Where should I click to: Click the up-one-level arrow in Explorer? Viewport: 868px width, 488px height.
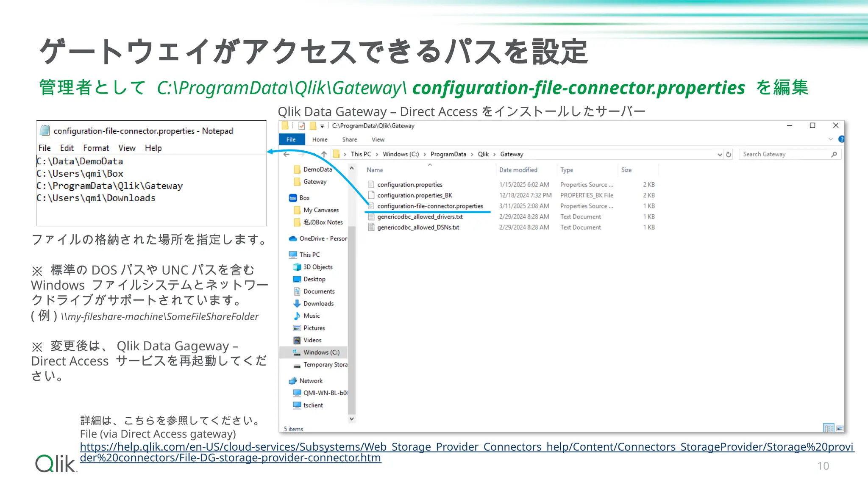(324, 154)
